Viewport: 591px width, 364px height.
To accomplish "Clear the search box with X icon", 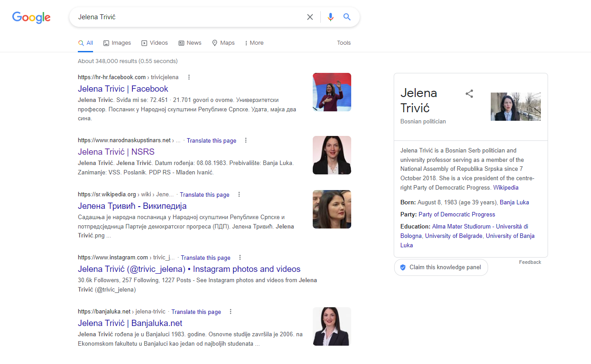I will (310, 17).
